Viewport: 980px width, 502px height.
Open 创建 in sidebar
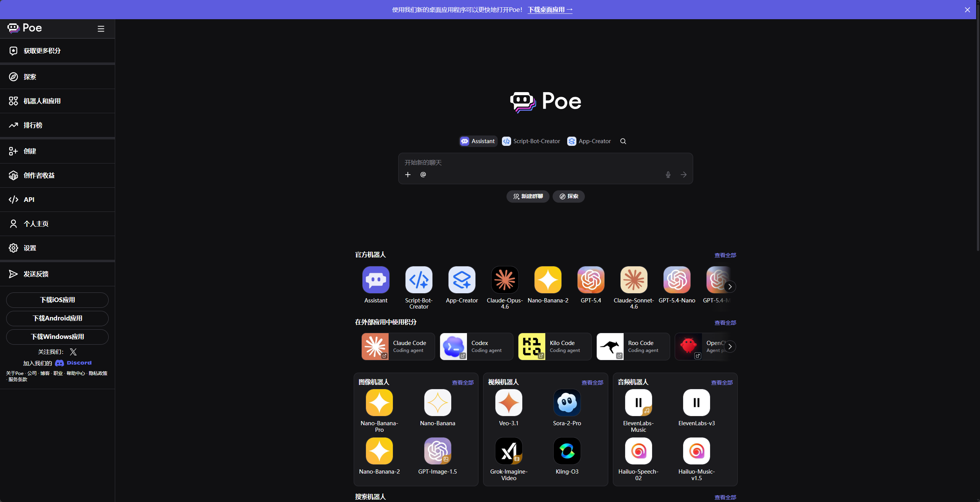[57, 151]
